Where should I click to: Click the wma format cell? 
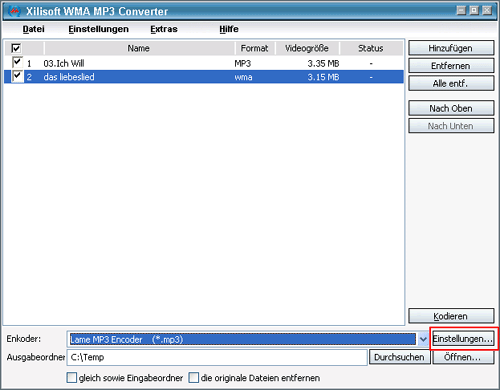click(243, 77)
